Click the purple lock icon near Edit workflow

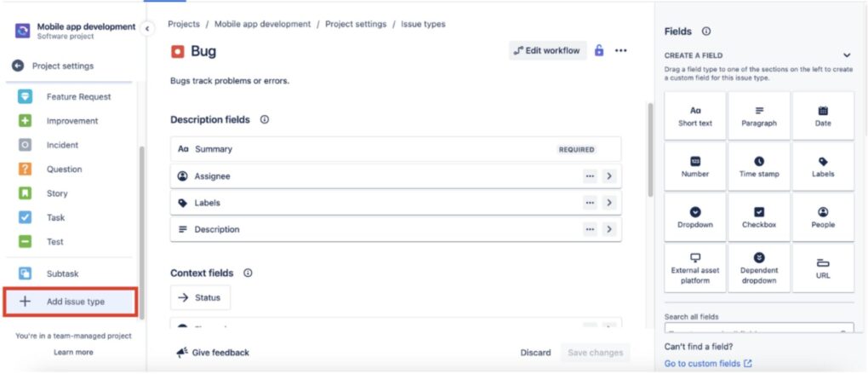(x=598, y=50)
